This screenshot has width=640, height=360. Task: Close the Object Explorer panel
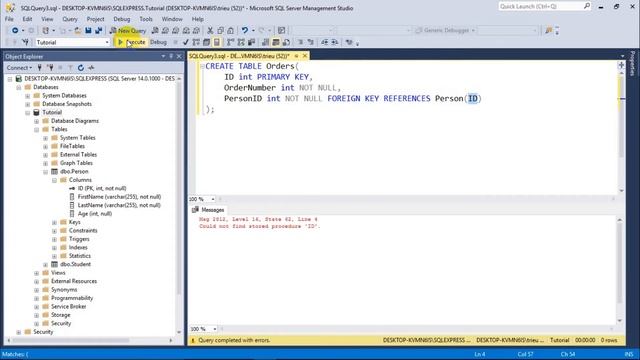179,56
